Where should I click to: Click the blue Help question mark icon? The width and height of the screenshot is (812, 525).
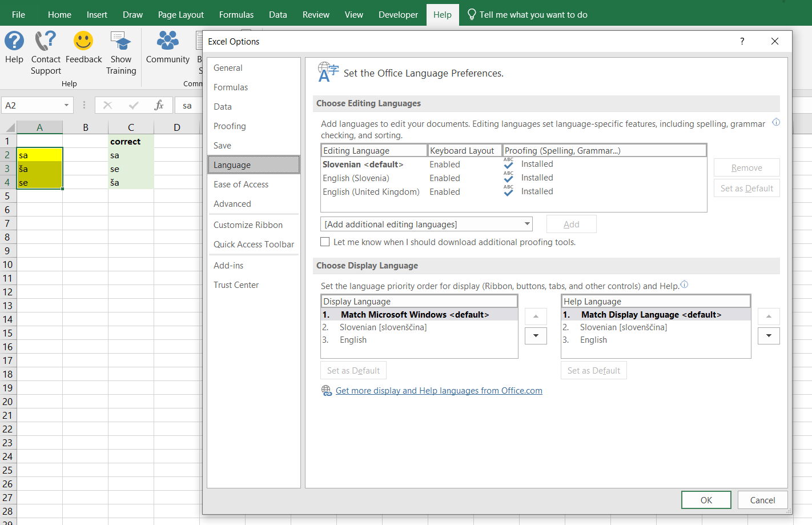coord(14,41)
